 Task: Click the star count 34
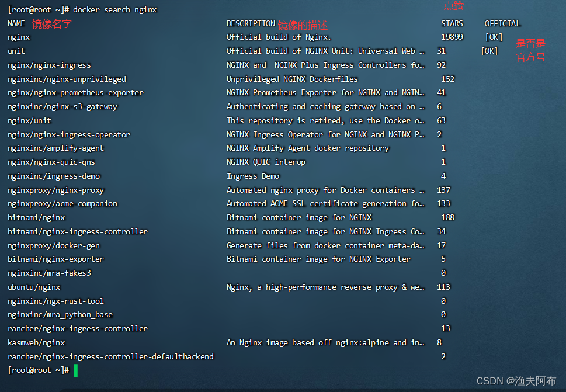click(442, 232)
